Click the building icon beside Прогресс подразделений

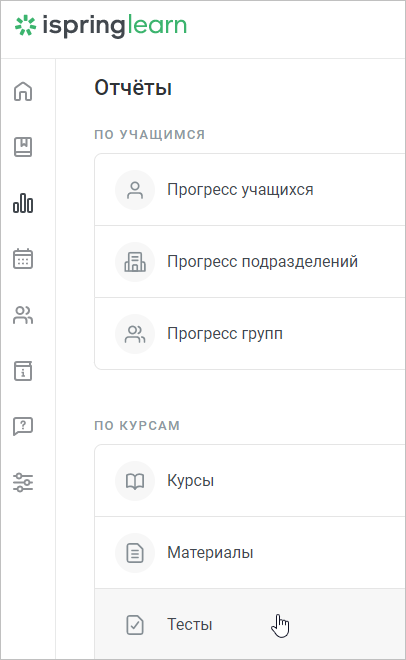click(x=135, y=262)
